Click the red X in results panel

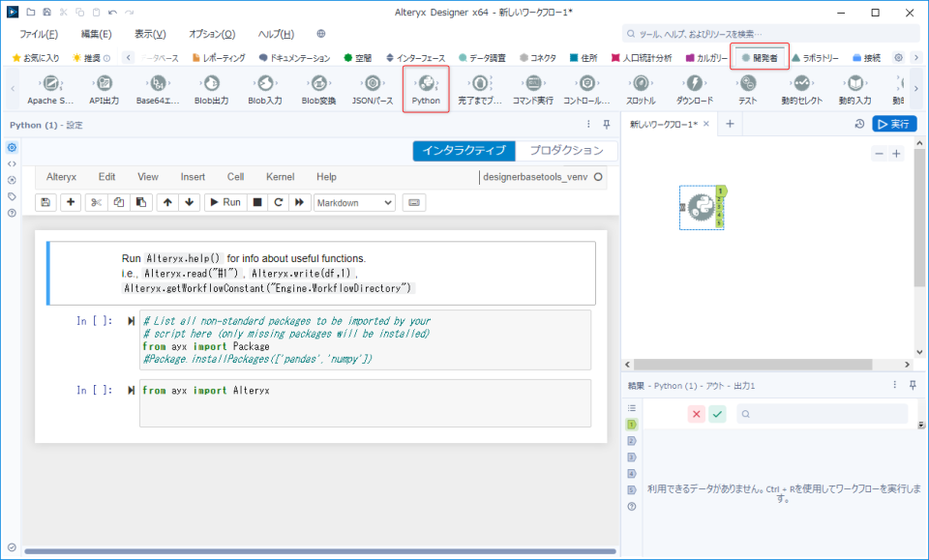pos(695,413)
